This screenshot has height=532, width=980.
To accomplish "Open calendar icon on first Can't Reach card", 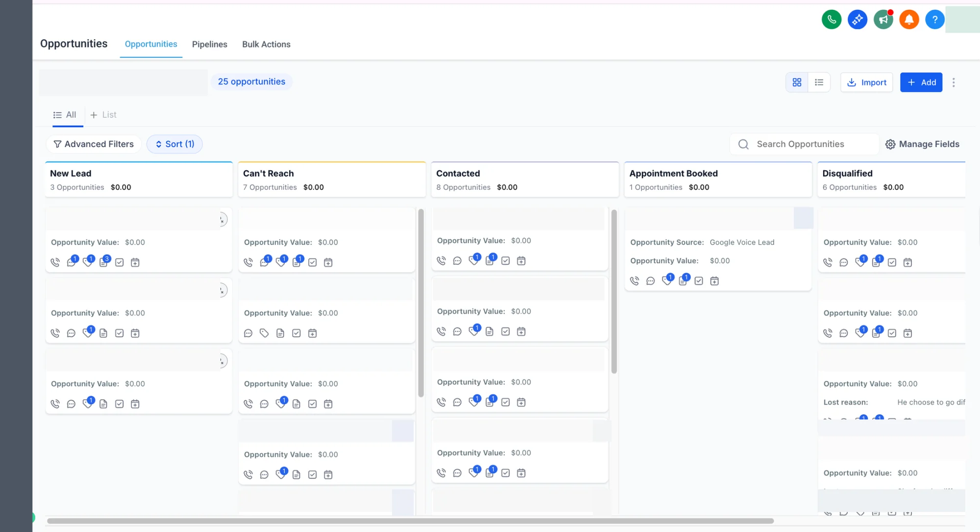I will 328,262.
